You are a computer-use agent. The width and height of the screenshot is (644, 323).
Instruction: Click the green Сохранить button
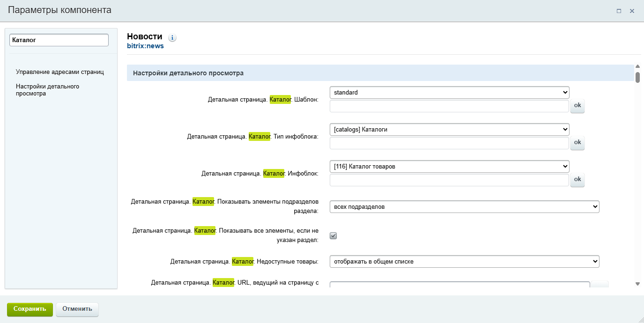(x=30, y=309)
